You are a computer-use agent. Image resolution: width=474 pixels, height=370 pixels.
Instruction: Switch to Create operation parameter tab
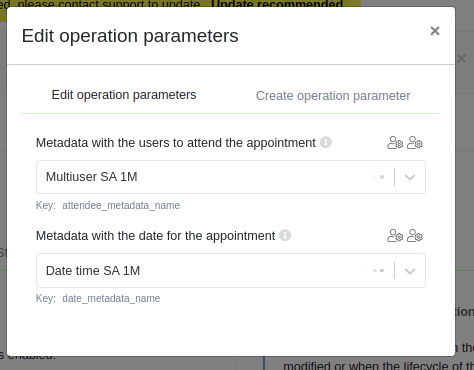pos(333,96)
